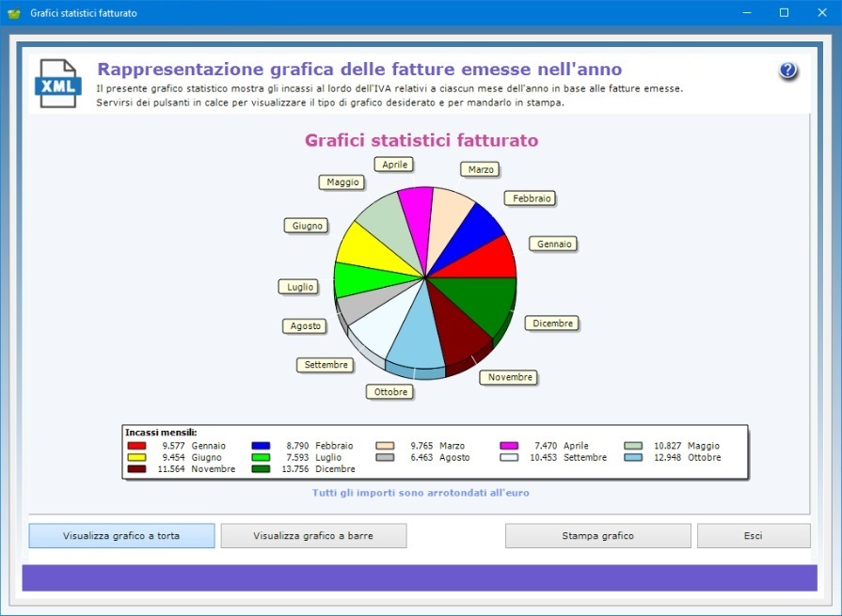842x616 pixels.
Task: Close the Grafici statistici fatturato window
Action: (822, 13)
